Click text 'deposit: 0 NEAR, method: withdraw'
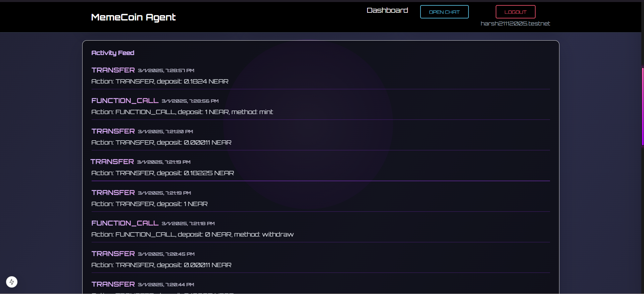Screen dimensions: 644x294 pos(236,235)
